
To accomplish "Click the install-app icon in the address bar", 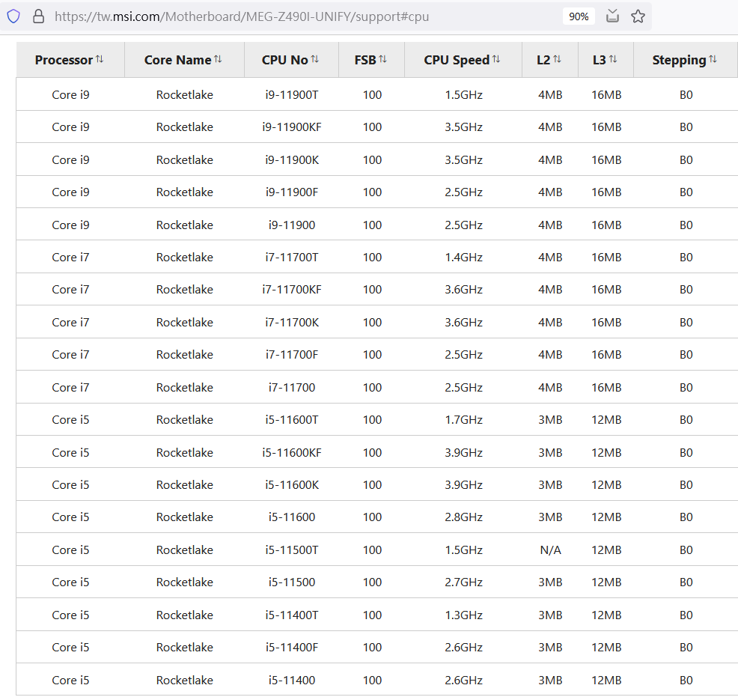I will (x=612, y=16).
